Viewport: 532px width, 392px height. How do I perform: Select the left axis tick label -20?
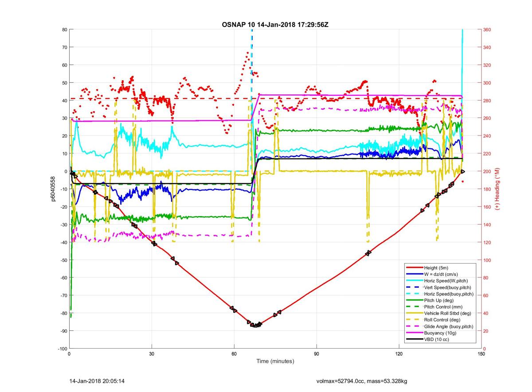click(x=63, y=207)
